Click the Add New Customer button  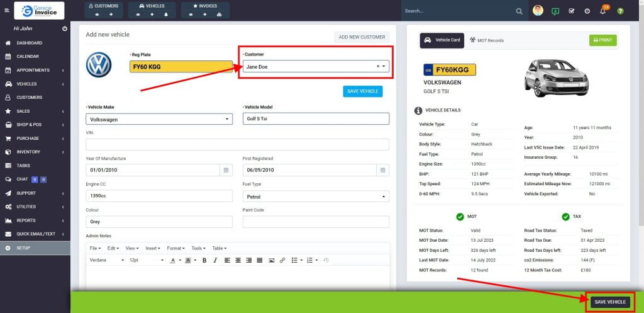pyautogui.click(x=362, y=37)
